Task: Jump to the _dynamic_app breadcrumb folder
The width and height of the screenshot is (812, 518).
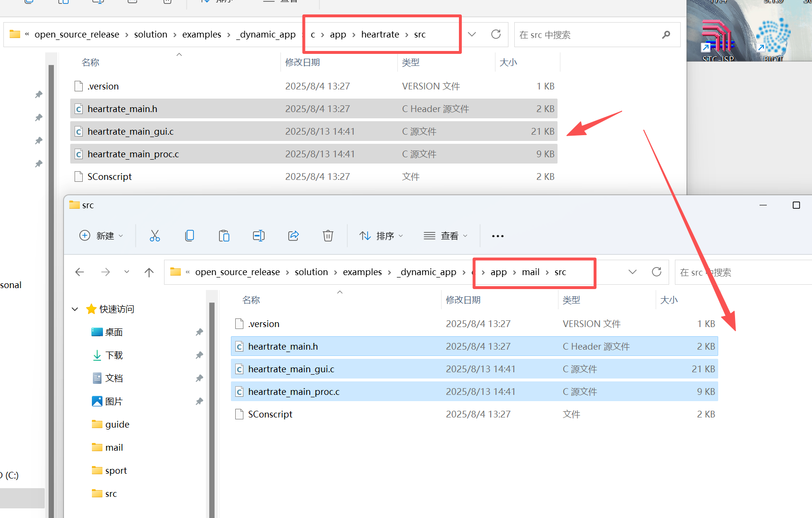Action: pyautogui.click(x=426, y=272)
